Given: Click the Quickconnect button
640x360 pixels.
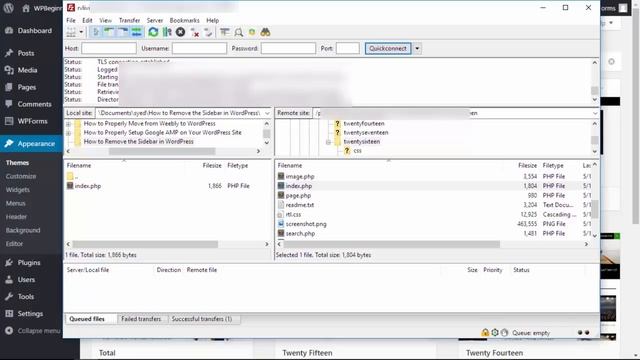Looking at the screenshot, I should [x=388, y=48].
